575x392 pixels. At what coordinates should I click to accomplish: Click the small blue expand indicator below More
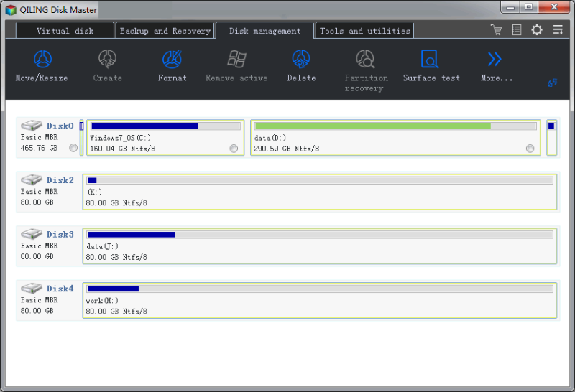pyautogui.click(x=552, y=83)
